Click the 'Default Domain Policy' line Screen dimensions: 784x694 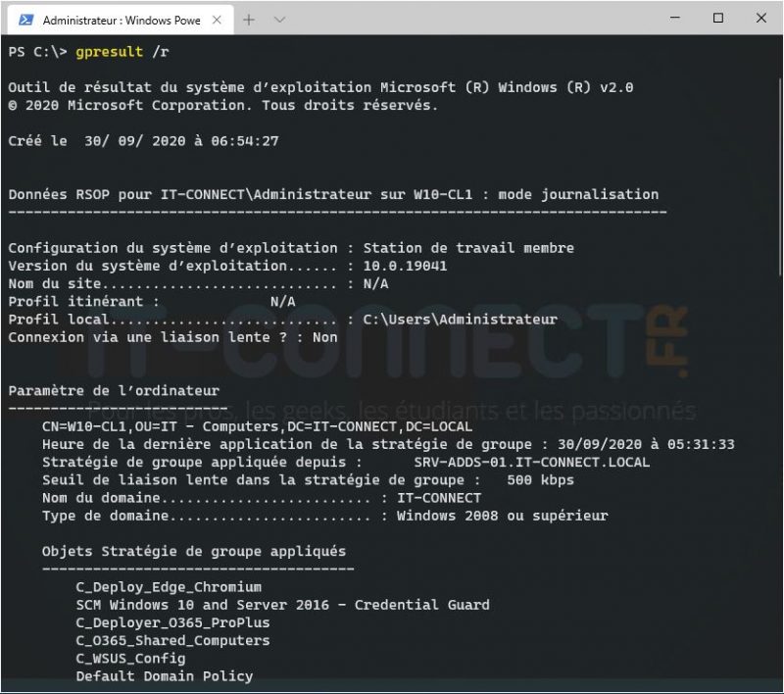coord(165,676)
